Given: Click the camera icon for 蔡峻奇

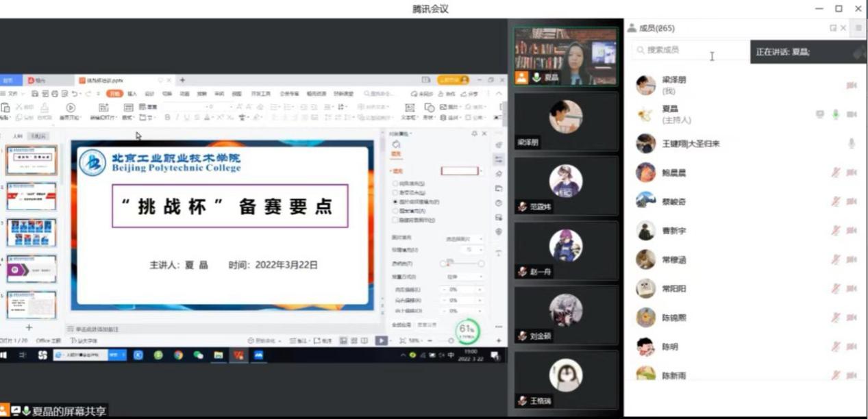Looking at the screenshot, I should point(852,201).
